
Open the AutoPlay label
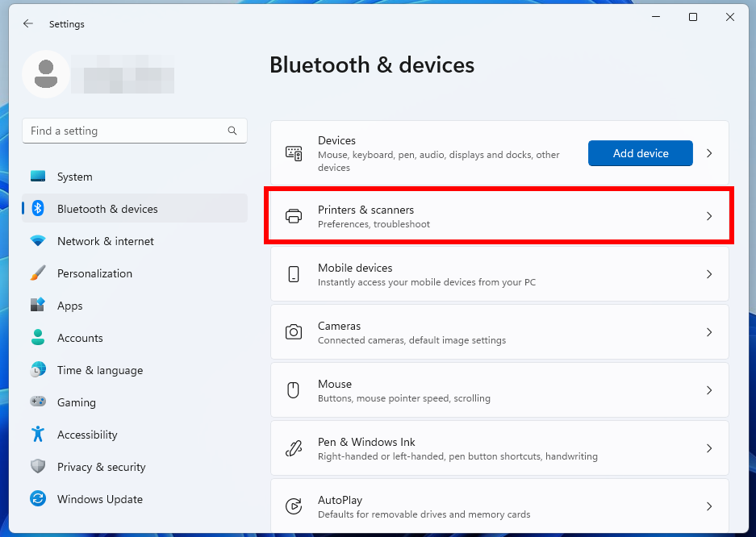(x=340, y=501)
